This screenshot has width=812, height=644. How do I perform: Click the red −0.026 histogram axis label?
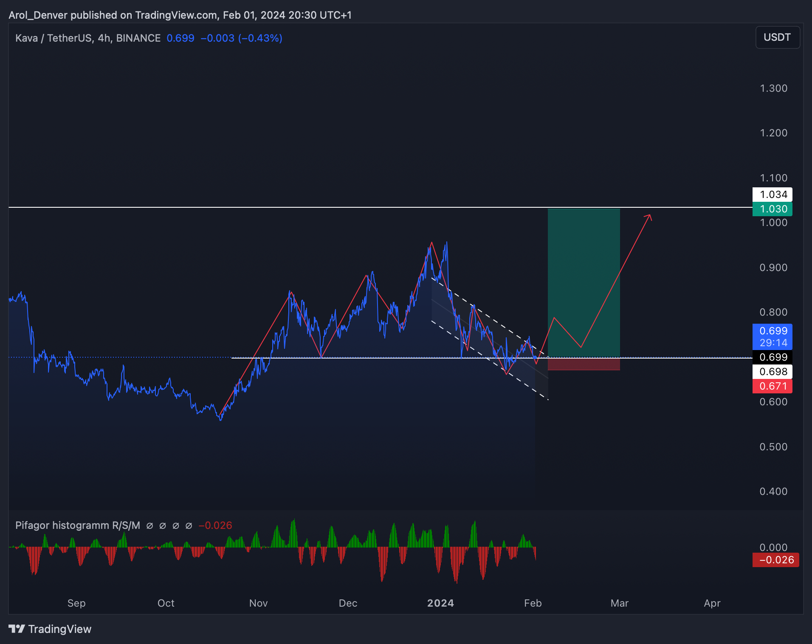coord(776,560)
